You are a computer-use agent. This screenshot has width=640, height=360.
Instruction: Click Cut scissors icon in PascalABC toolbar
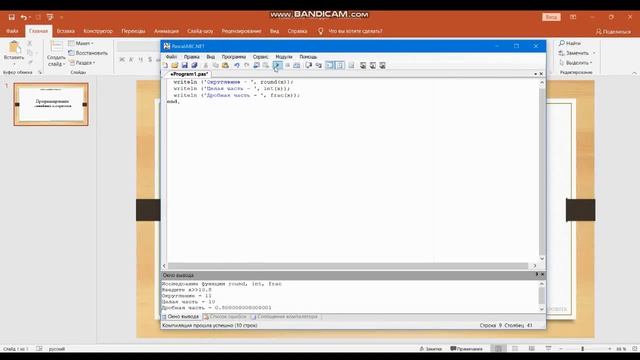pyautogui.click(x=205, y=65)
